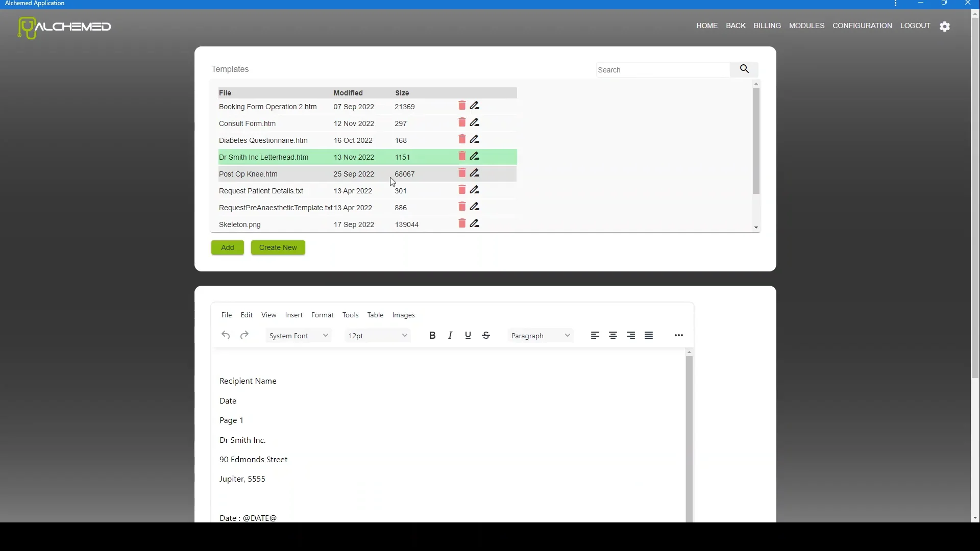This screenshot has height=551, width=980.
Task: Edit Skeleton.png with pencil icon
Action: tap(475, 223)
